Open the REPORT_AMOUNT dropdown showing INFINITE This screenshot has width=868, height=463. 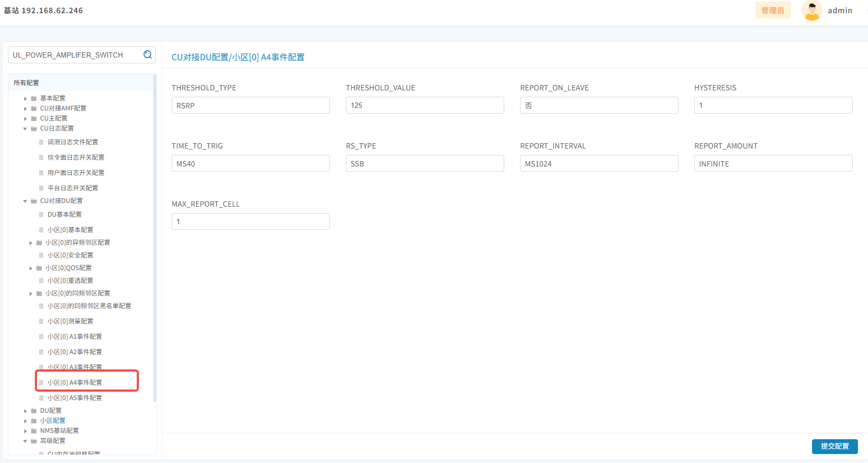click(773, 163)
